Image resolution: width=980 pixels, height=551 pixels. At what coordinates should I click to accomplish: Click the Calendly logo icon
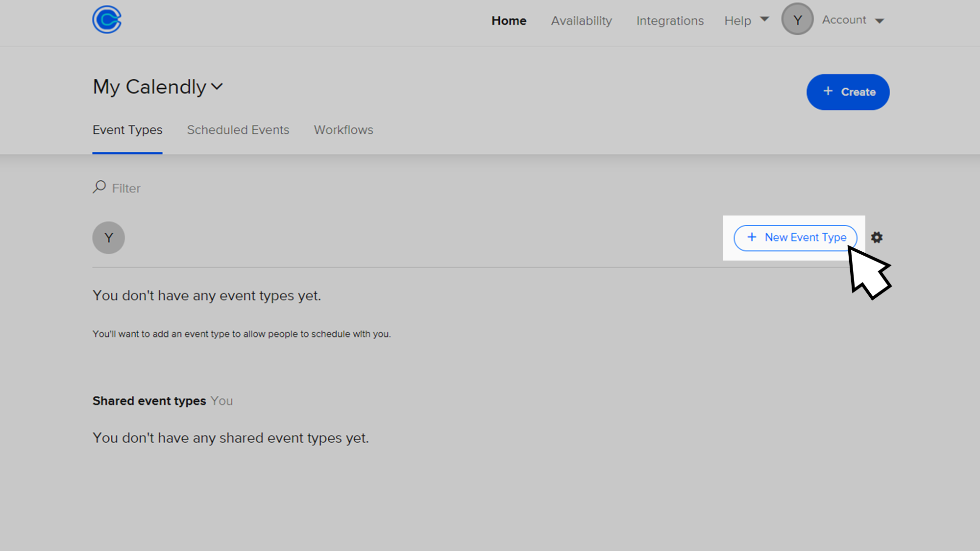pyautogui.click(x=107, y=20)
